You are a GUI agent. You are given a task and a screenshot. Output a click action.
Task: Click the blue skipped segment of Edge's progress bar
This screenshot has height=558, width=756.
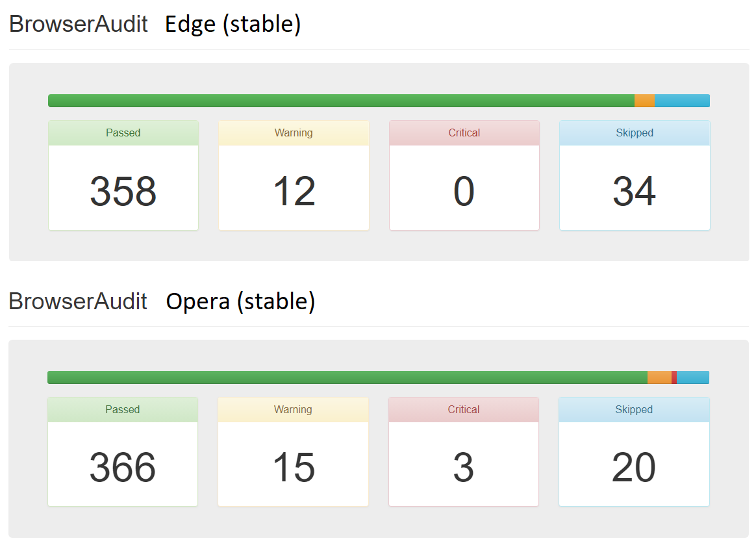[682, 101]
